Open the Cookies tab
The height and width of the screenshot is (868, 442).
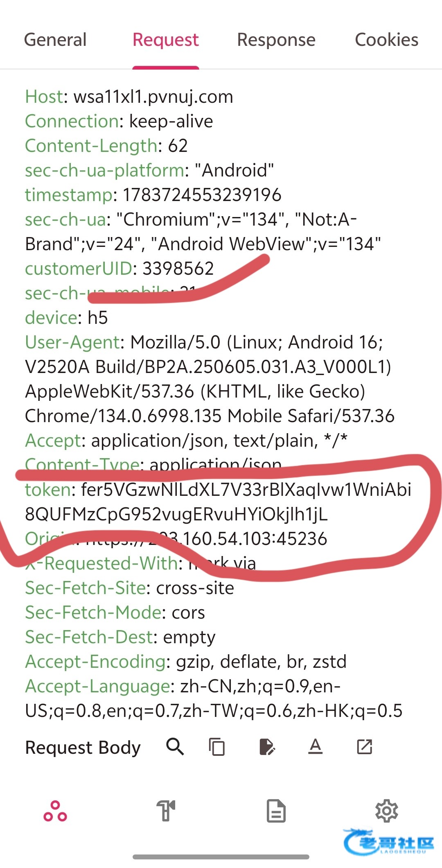coord(386,40)
